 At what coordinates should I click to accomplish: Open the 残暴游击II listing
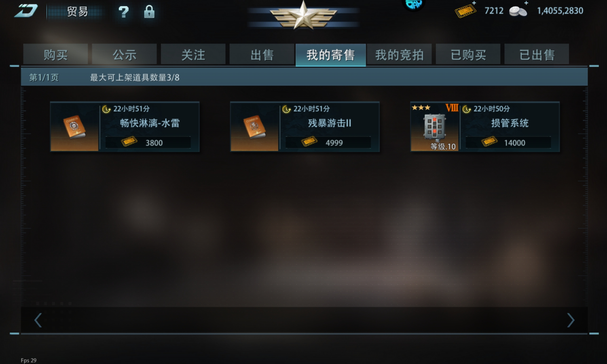pos(305,126)
